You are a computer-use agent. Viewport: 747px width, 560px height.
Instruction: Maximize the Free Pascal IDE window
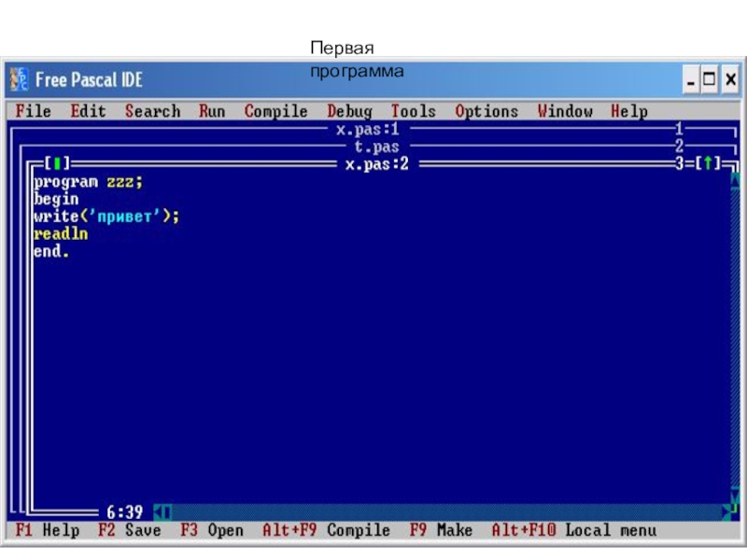click(x=710, y=79)
